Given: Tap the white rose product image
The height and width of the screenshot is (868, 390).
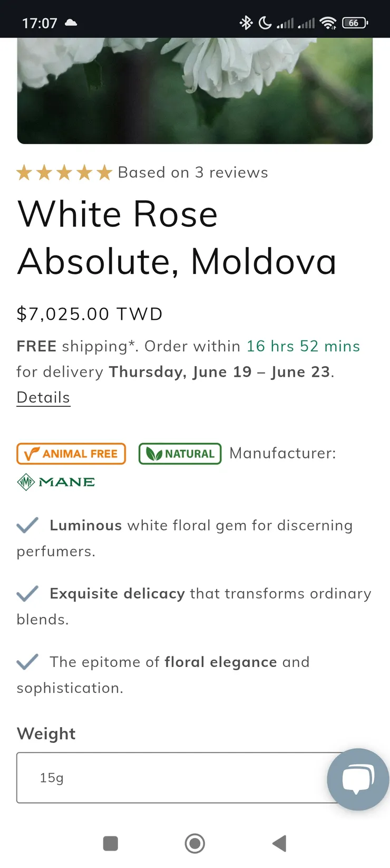Looking at the screenshot, I should pos(195,90).
